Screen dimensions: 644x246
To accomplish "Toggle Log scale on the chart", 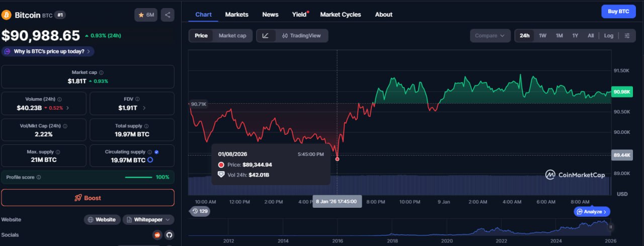I will click(608, 36).
